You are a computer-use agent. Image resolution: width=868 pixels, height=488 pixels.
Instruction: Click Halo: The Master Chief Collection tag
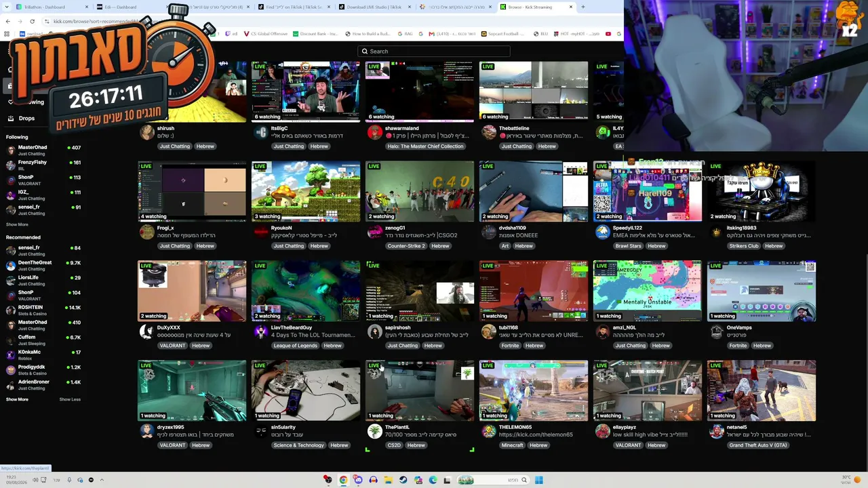tap(425, 146)
